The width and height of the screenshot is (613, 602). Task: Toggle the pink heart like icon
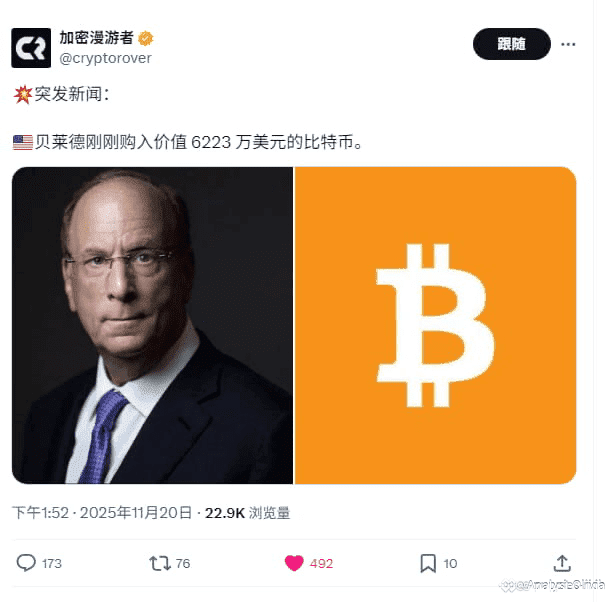tap(294, 563)
